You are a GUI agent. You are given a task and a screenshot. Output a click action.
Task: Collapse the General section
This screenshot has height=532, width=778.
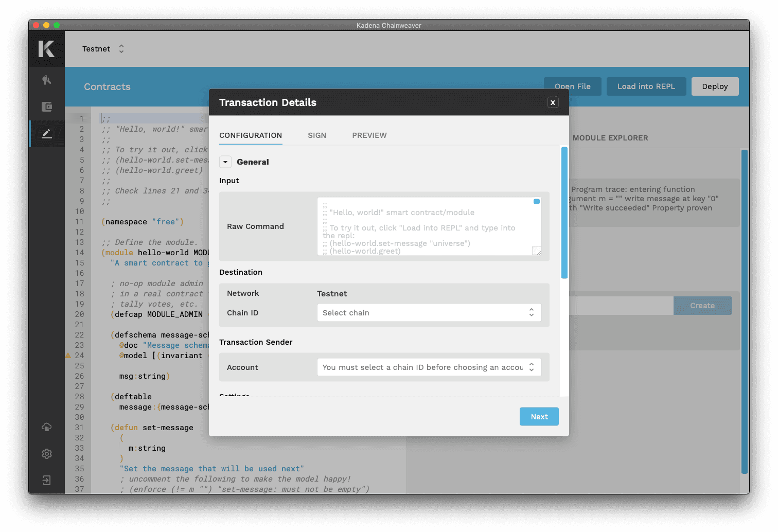(x=225, y=162)
